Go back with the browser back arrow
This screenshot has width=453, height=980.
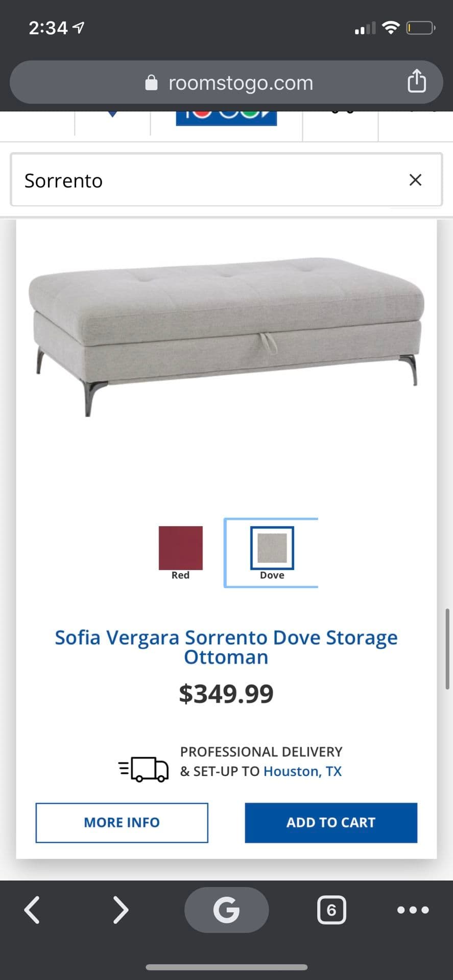coord(32,910)
